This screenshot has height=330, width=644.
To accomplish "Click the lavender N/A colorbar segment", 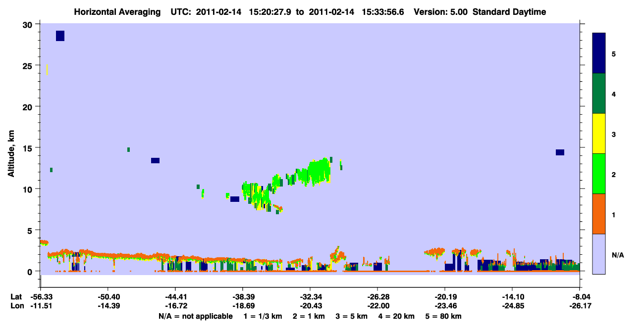I will [599, 254].
